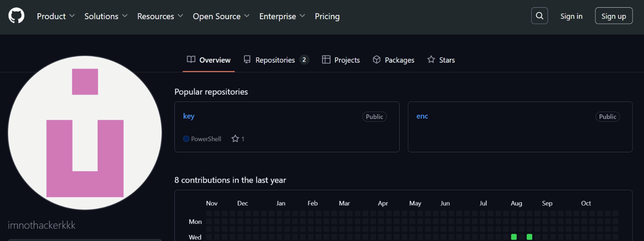Click the GitHub octocat logo

16,16
